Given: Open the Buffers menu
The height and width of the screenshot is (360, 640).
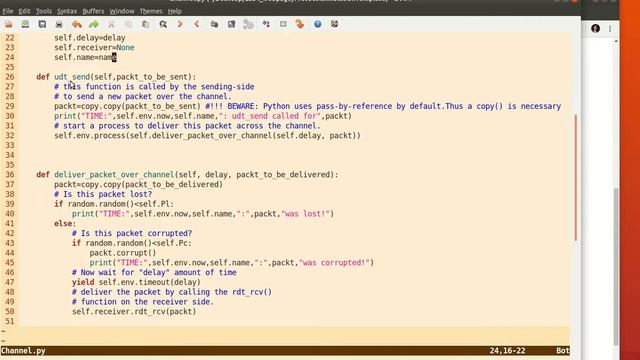Looking at the screenshot, I should [93, 11].
